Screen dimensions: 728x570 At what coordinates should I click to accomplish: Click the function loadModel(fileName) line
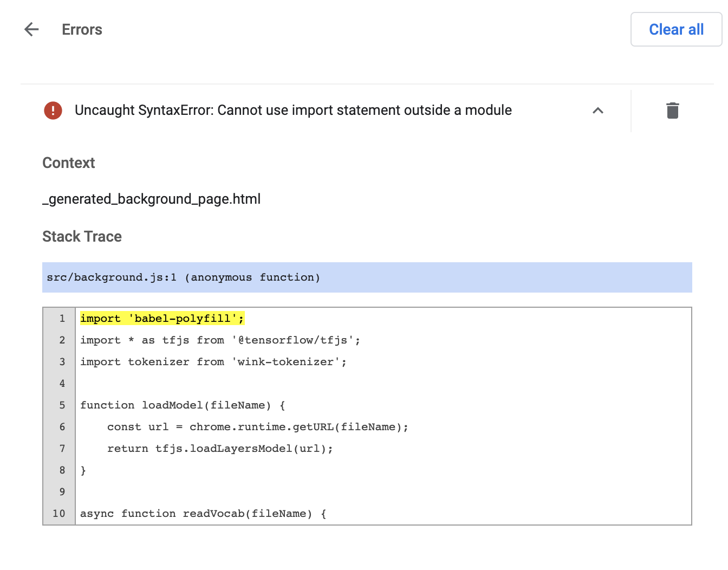[183, 405]
